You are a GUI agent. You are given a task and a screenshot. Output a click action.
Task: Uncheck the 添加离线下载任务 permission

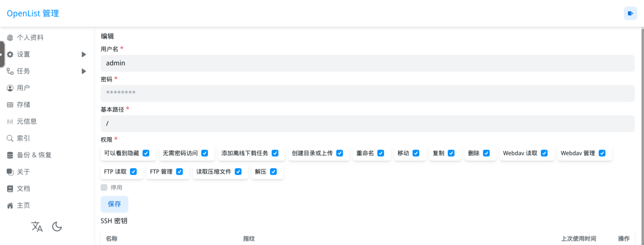pyautogui.click(x=275, y=153)
